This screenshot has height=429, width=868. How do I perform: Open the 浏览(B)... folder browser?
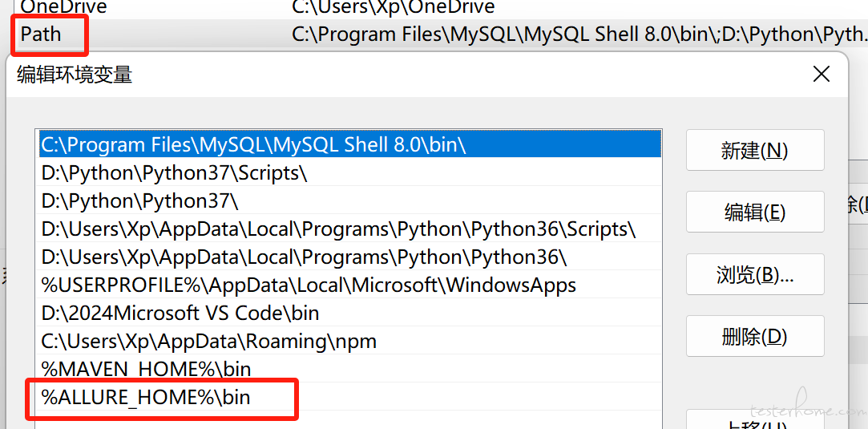[755, 274]
